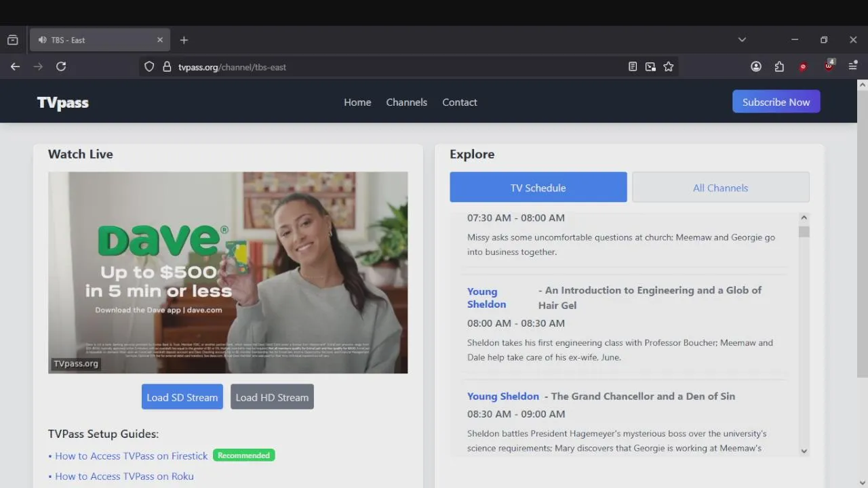Open the Home nav link
The height and width of the screenshot is (488, 868).
point(357,102)
